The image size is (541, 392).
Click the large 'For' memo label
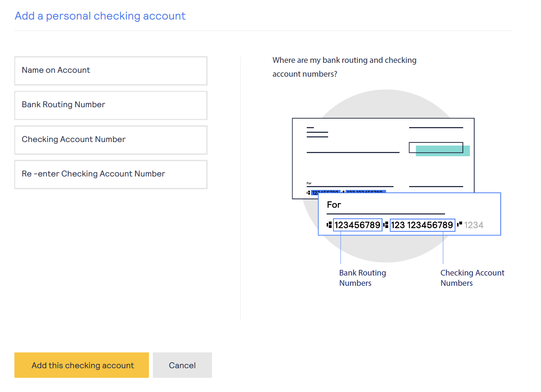334,205
